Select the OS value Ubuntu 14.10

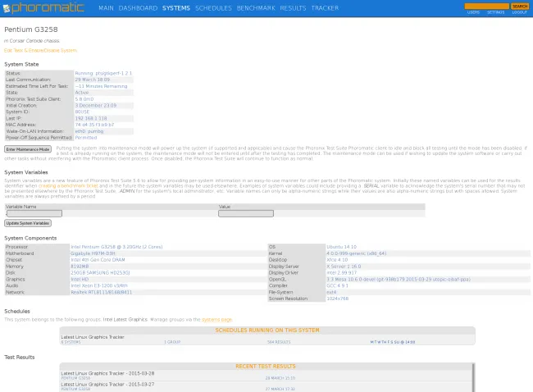341,247
